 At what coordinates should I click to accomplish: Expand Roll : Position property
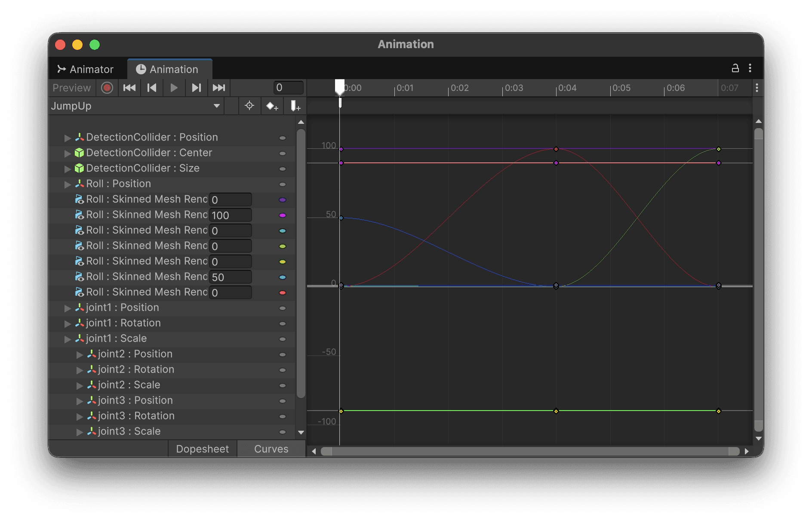pyautogui.click(x=68, y=184)
